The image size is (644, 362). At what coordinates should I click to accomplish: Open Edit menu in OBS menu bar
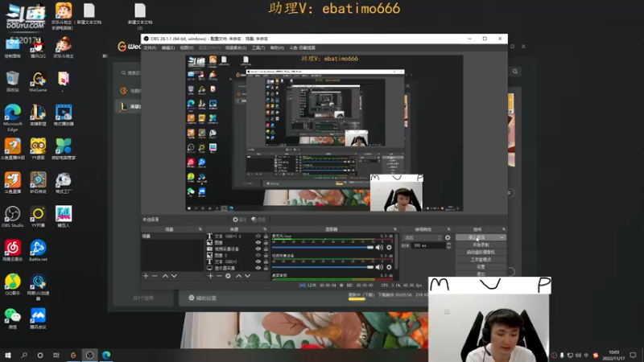(x=168, y=48)
